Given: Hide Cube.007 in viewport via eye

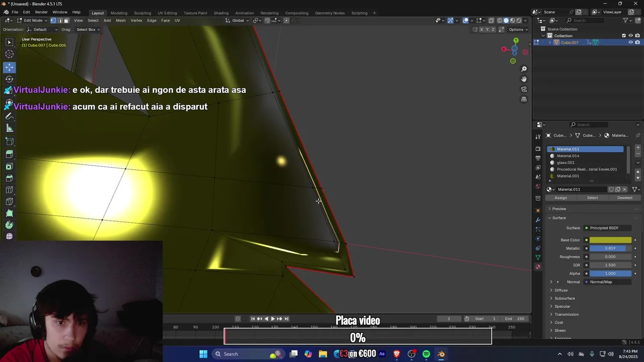Looking at the screenshot, I should 630,42.
